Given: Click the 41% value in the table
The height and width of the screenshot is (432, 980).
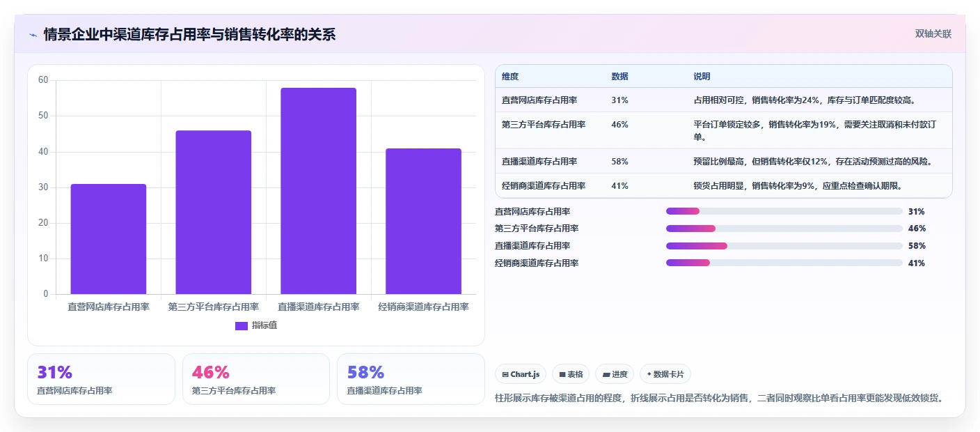Looking at the screenshot, I should pyautogui.click(x=619, y=186).
